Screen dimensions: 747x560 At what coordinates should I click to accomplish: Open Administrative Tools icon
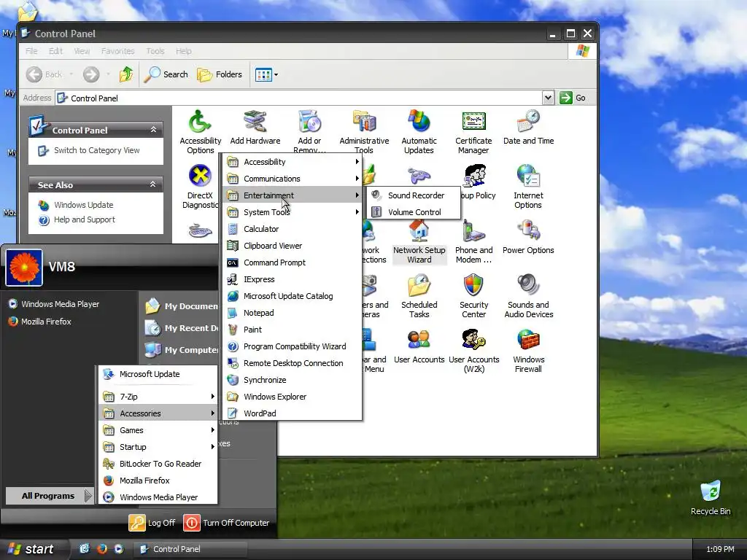coord(364,132)
